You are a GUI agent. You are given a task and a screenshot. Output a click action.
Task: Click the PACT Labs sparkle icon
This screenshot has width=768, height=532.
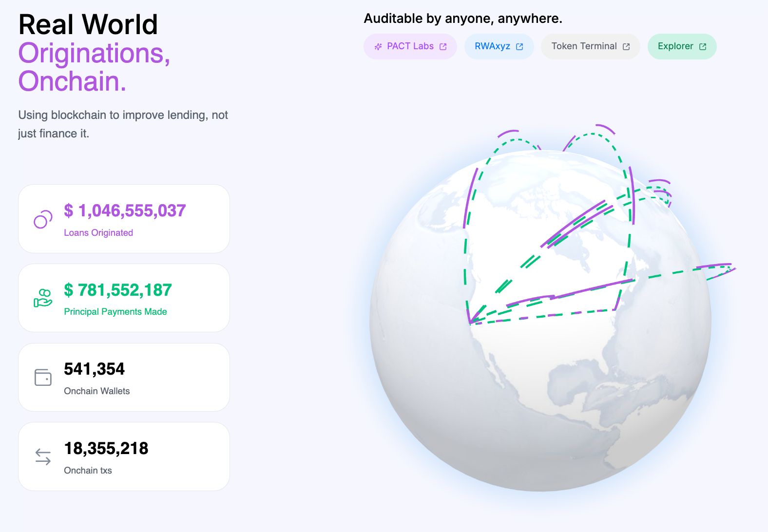[x=378, y=47]
